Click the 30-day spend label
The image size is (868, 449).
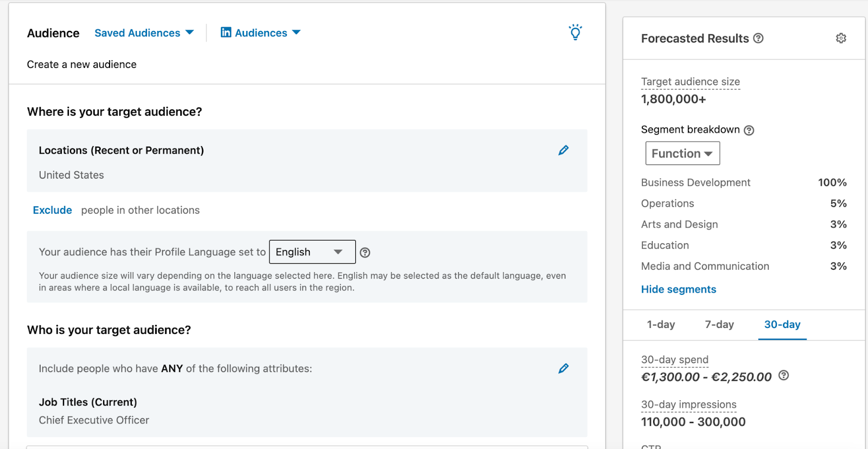(674, 359)
